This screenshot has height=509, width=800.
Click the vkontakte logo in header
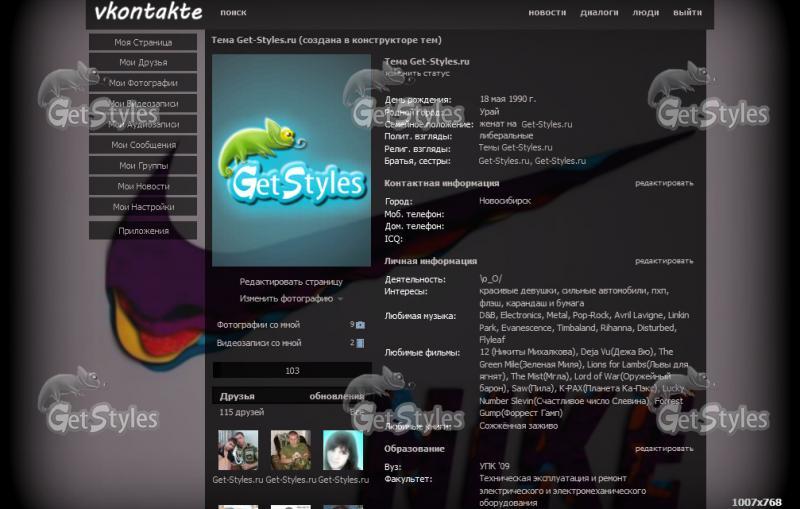pos(148,13)
